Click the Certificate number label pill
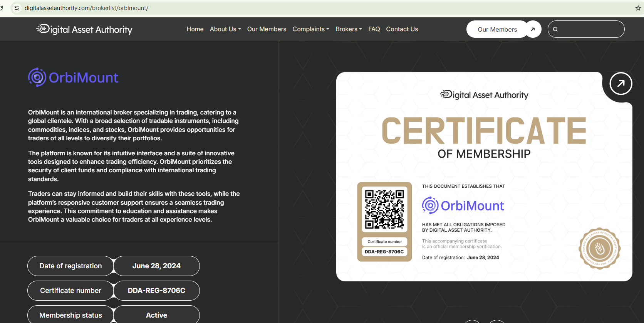This screenshot has height=323, width=644. [70, 291]
